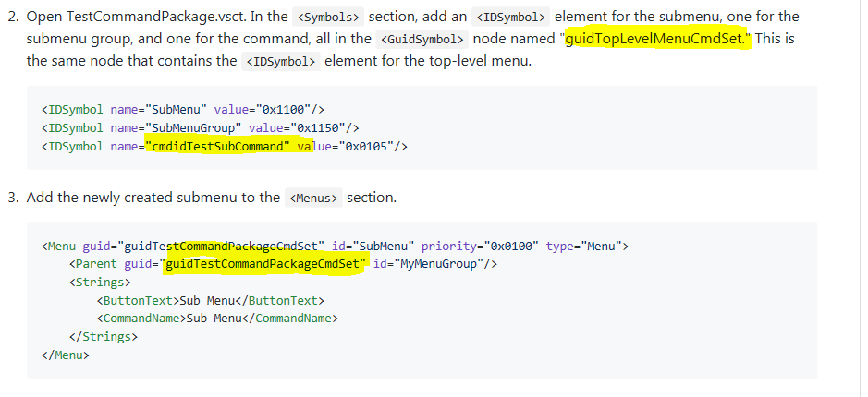Click the text Open TestCommandPackage.vsct
This screenshot has height=397, width=868.
click(x=137, y=18)
